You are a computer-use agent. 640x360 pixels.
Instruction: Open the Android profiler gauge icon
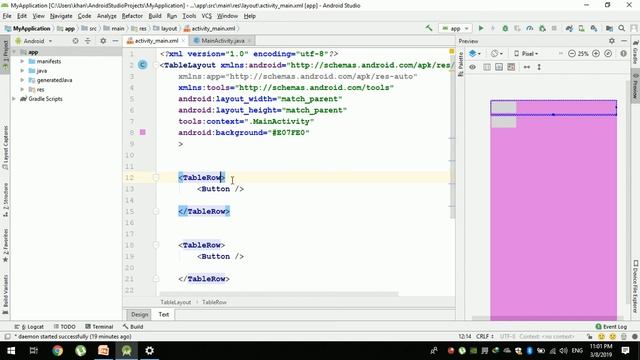point(530,28)
